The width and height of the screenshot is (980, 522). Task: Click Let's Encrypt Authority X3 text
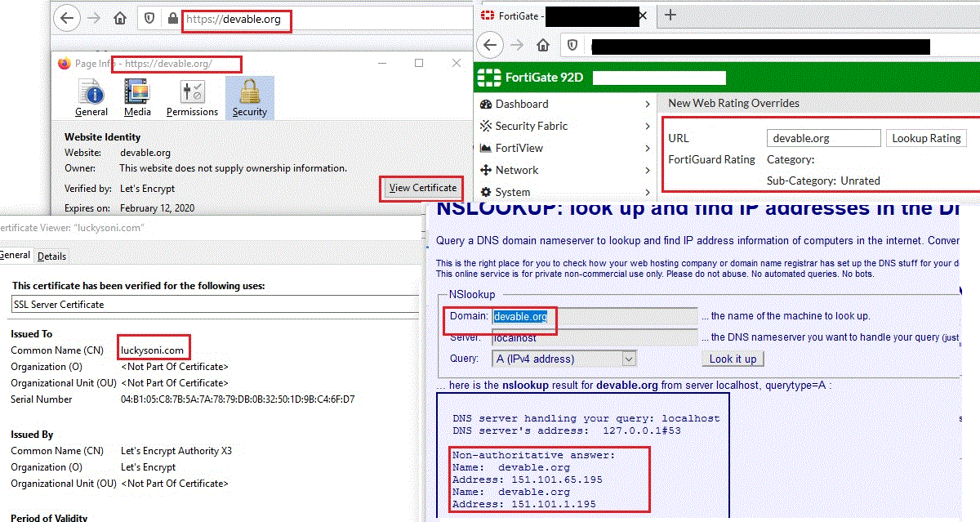point(176,451)
